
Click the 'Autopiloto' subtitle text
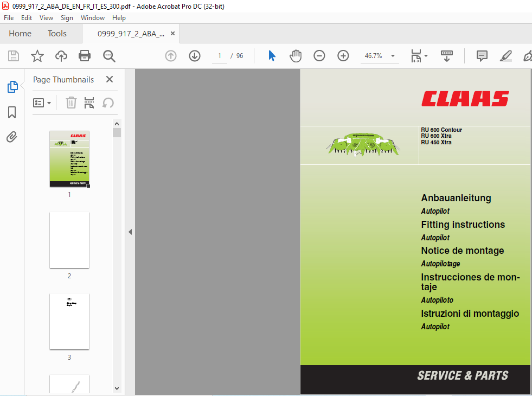[x=437, y=300]
